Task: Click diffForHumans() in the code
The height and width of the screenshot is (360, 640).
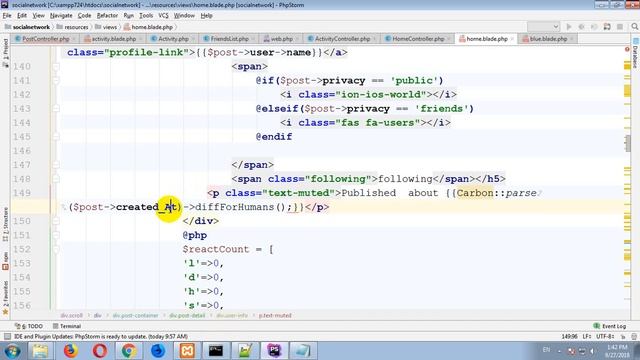Action: click(240, 207)
